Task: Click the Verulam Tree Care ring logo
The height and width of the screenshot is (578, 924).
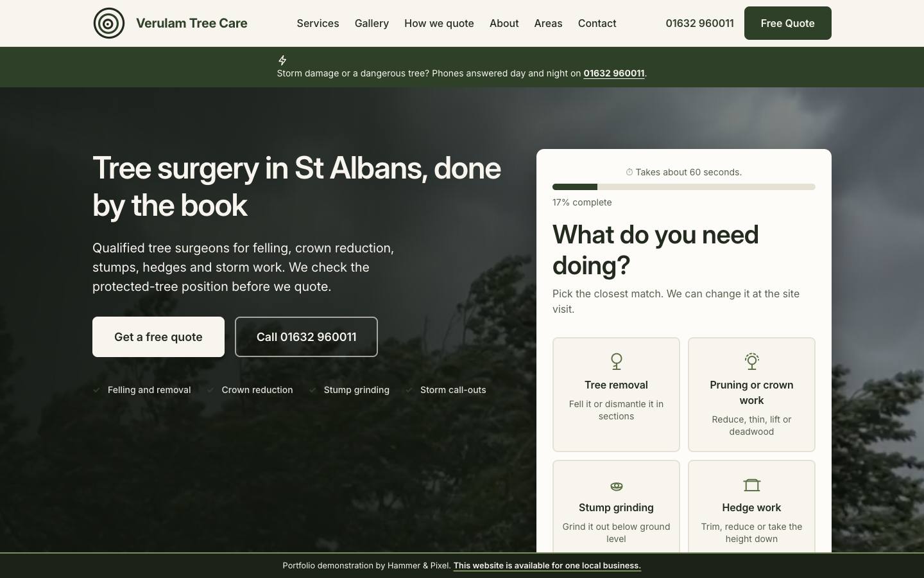Action: [x=109, y=23]
